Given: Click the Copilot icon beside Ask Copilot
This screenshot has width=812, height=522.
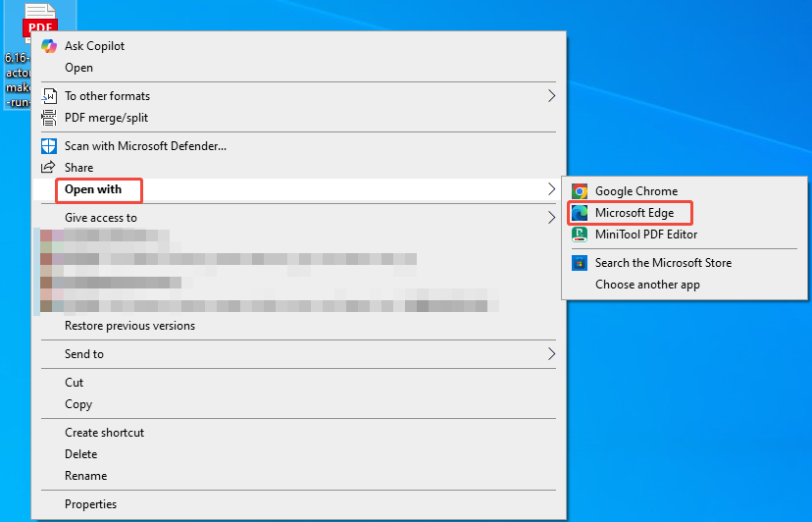Looking at the screenshot, I should pos(49,46).
